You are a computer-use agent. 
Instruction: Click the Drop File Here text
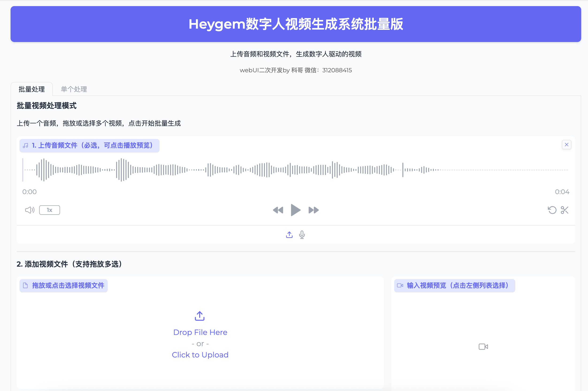pos(200,332)
